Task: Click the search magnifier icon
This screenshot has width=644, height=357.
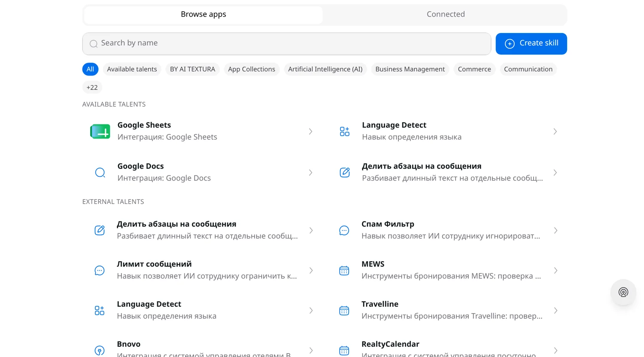Action: pyautogui.click(x=94, y=44)
